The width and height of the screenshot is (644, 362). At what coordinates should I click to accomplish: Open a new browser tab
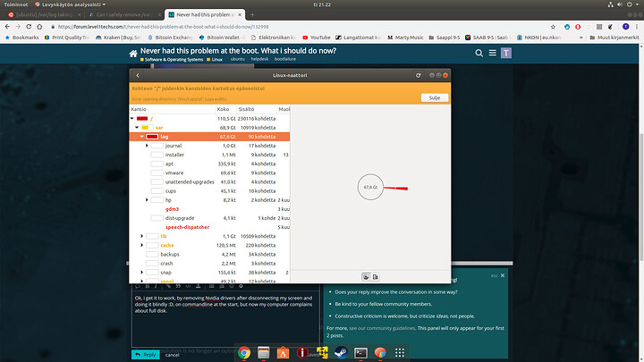tap(252, 15)
